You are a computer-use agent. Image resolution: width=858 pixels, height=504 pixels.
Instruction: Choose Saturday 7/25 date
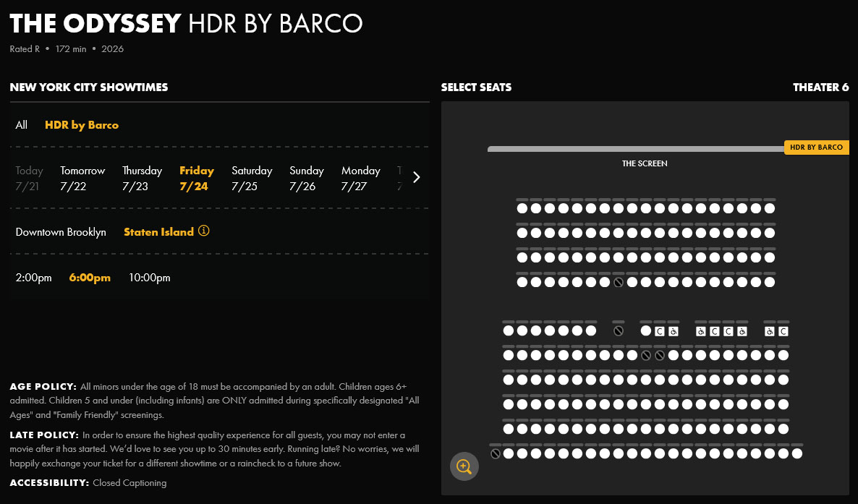[x=252, y=179]
